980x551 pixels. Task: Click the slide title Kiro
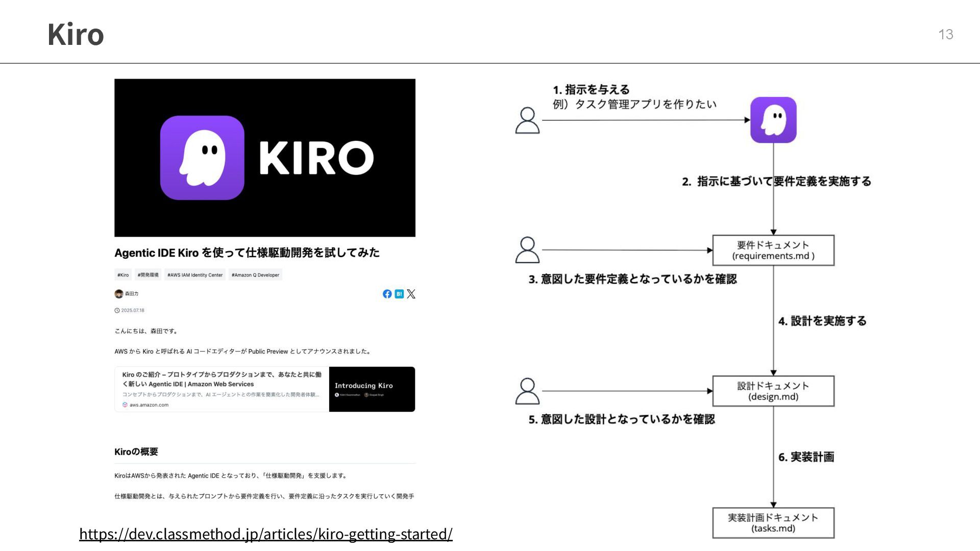point(76,35)
